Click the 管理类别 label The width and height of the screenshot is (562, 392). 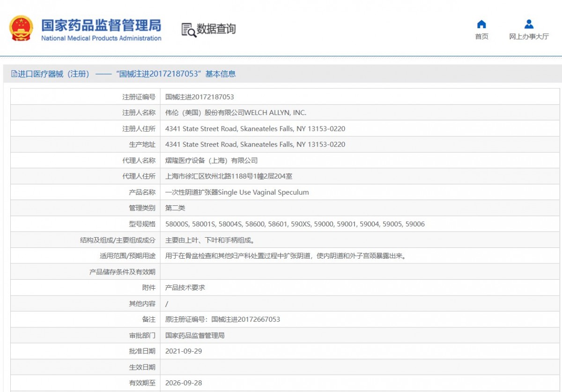142,208
